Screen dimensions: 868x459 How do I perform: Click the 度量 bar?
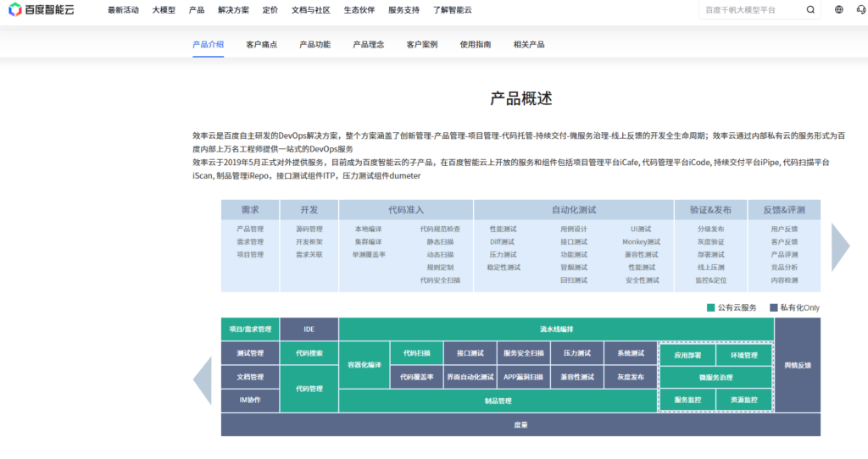(x=521, y=425)
